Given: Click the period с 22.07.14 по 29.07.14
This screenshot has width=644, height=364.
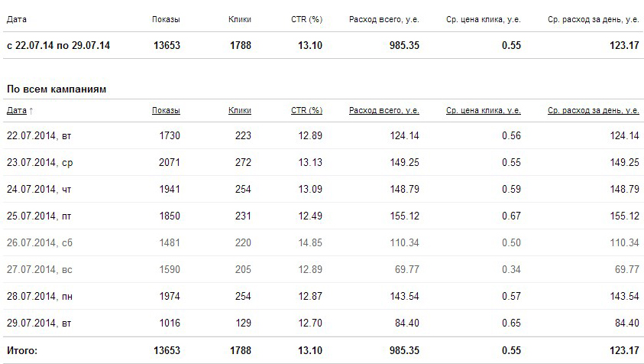Looking at the screenshot, I should point(58,45).
